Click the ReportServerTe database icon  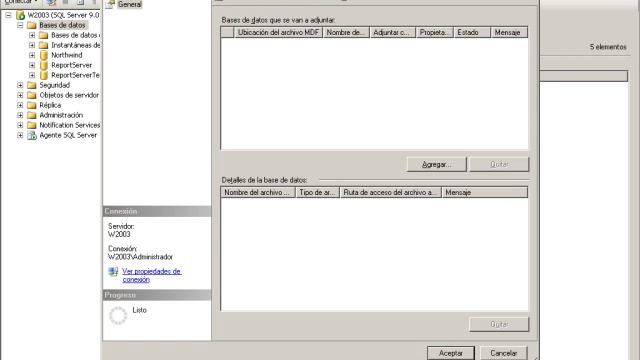pyautogui.click(x=44, y=75)
